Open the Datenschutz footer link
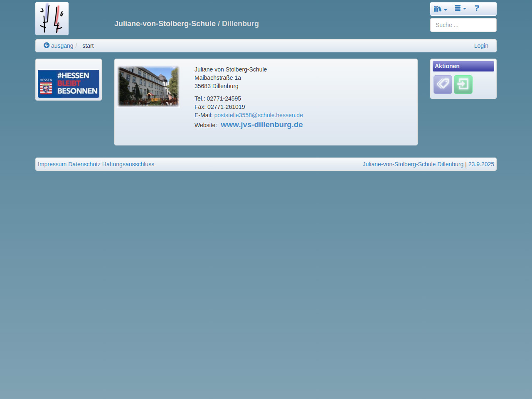This screenshot has width=532, height=399. pos(84,164)
